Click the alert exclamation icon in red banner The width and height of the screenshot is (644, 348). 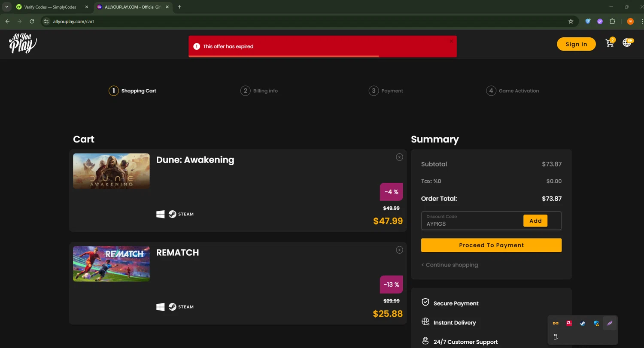[x=197, y=46]
